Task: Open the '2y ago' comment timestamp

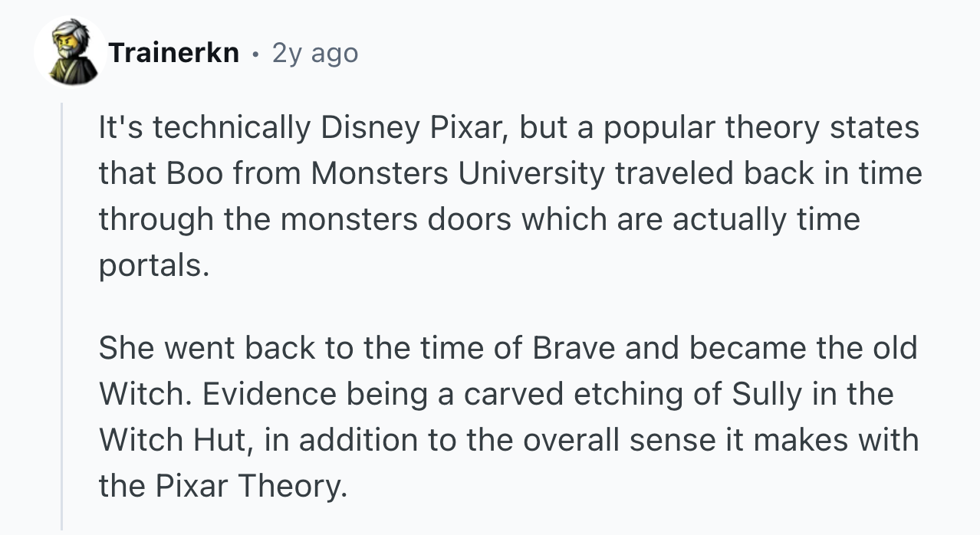Action: 315,53
